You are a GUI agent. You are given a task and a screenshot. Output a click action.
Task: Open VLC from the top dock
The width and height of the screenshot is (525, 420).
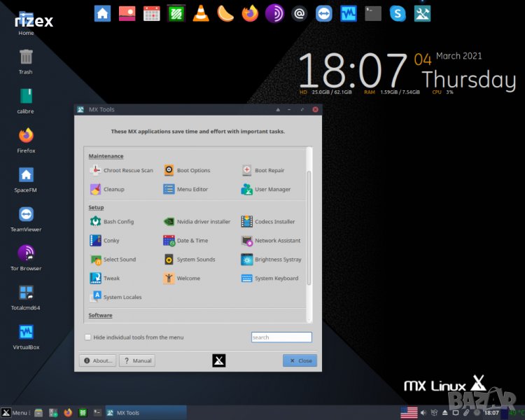point(200,13)
